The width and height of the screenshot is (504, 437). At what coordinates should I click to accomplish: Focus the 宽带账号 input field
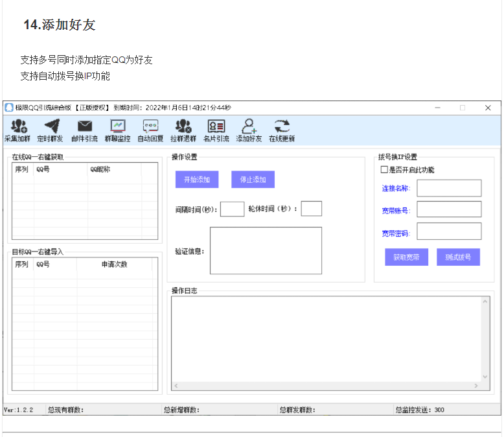click(449, 209)
